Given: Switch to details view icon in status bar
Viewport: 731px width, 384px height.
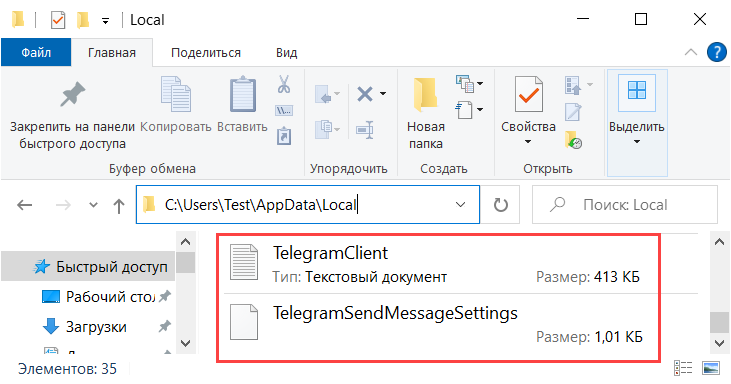Looking at the screenshot, I should (x=683, y=368).
